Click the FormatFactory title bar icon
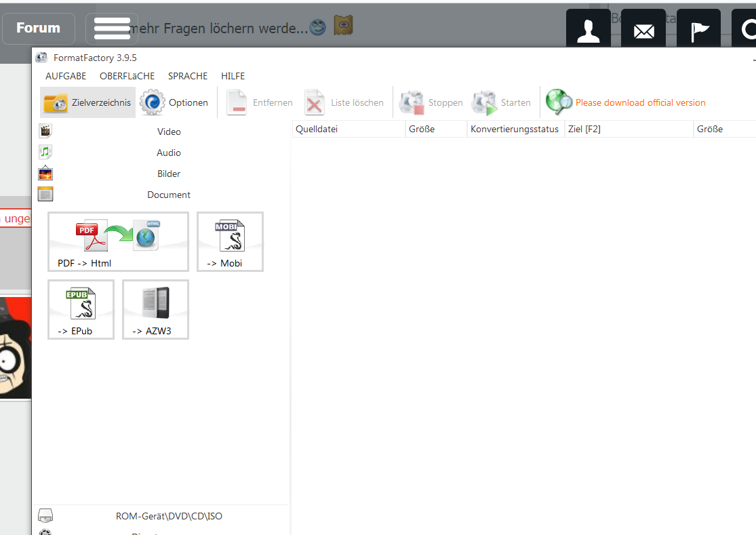Viewport: 756px width, 535px height. [x=41, y=58]
